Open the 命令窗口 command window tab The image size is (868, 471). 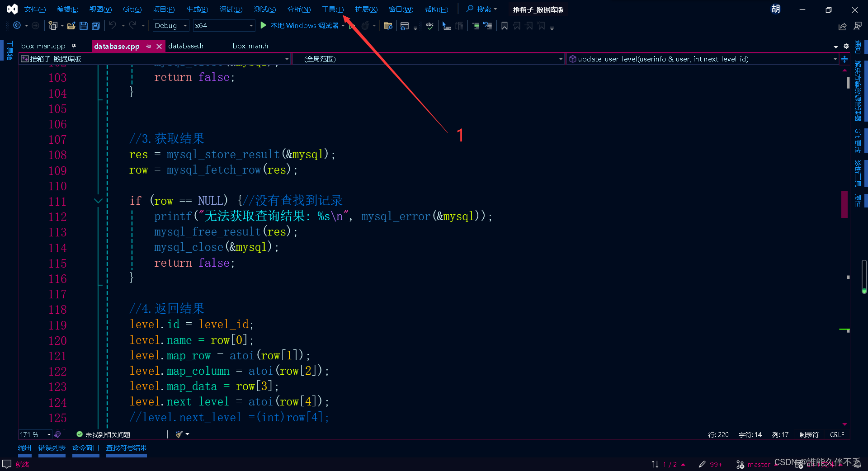click(x=86, y=448)
